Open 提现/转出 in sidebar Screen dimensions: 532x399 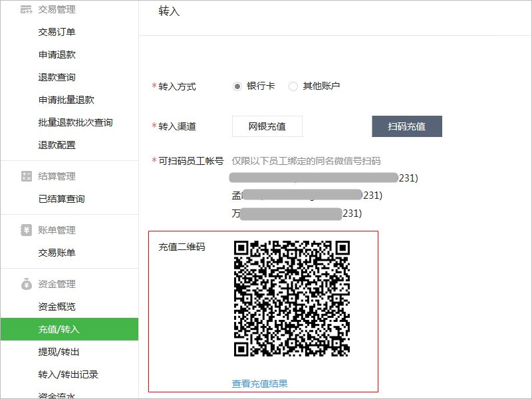[x=59, y=352]
